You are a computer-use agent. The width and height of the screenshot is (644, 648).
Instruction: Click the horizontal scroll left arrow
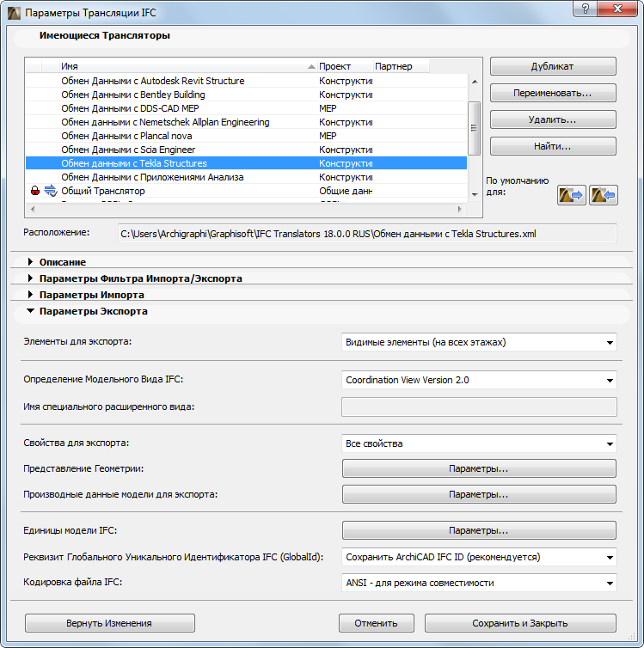click(x=33, y=209)
